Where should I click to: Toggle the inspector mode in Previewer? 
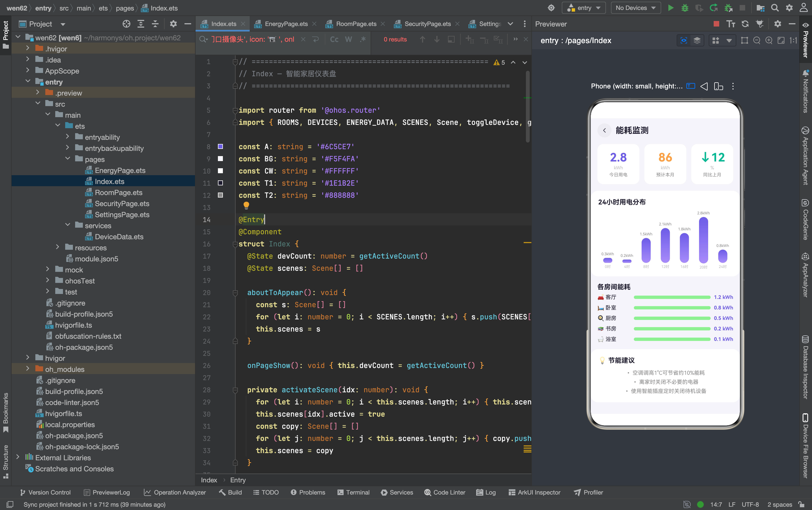(x=684, y=41)
